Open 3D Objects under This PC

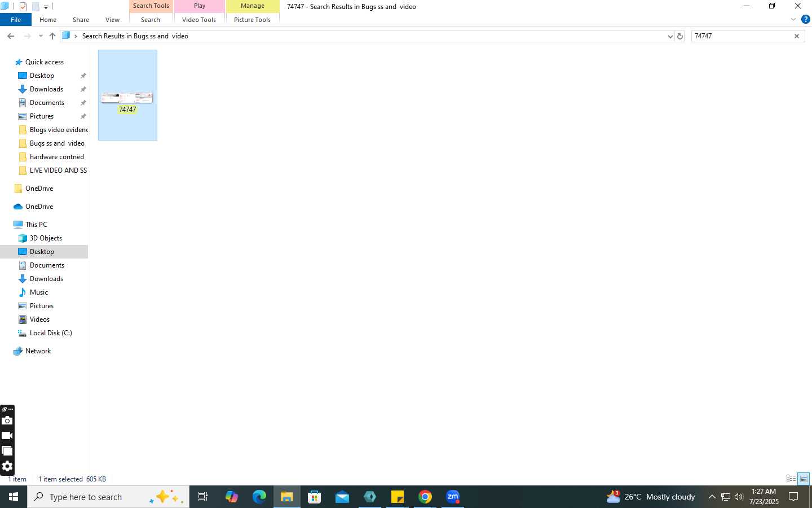pos(46,238)
